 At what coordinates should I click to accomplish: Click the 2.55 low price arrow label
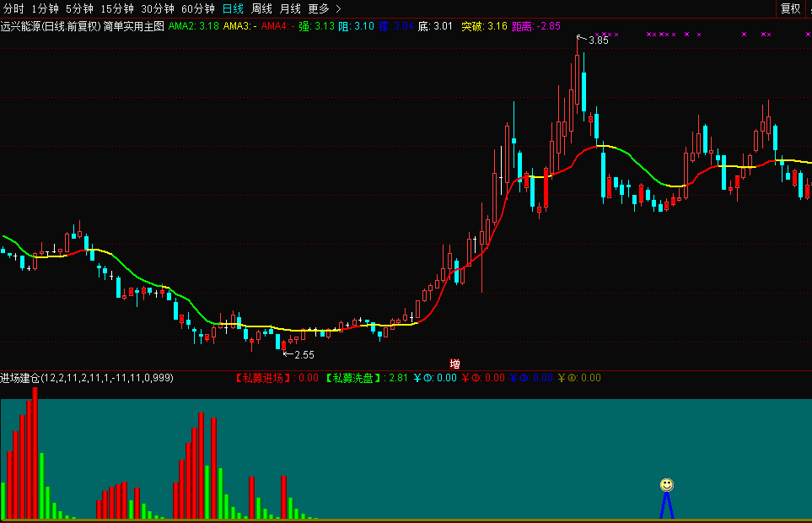pyautogui.click(x=304, y=354)
